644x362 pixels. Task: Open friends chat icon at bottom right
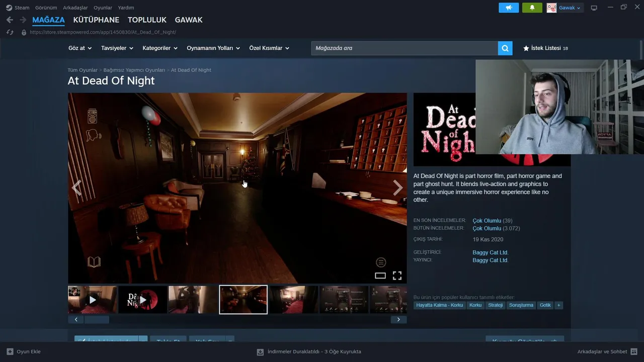(634, 351)
